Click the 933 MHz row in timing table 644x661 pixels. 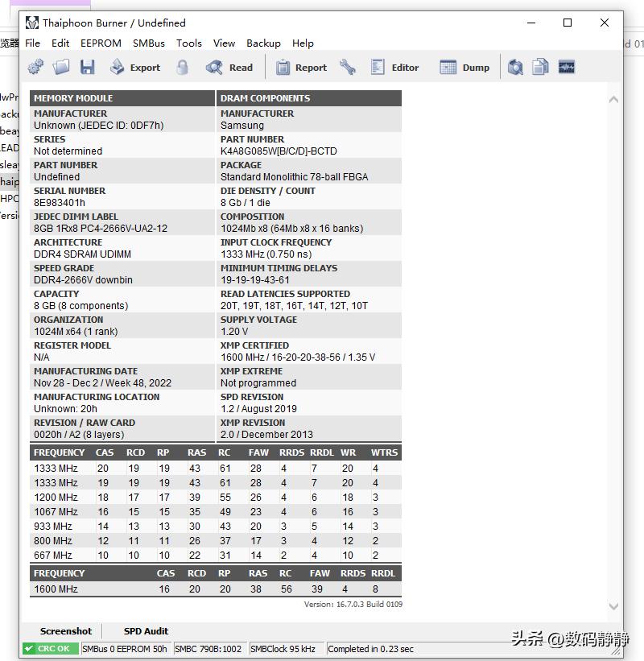point(216,527)
